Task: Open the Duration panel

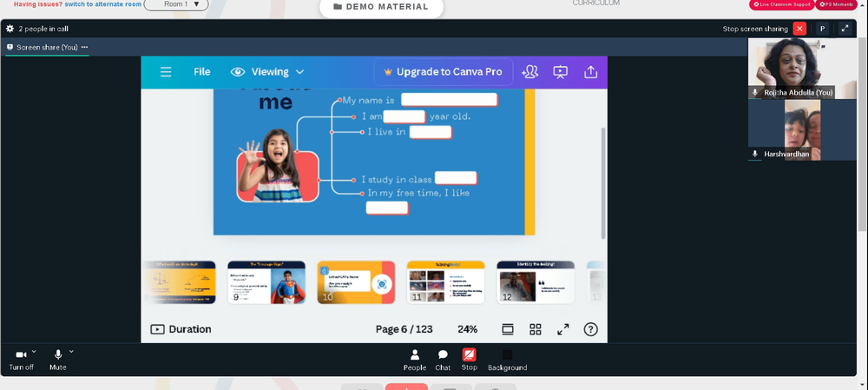Action: [181, 329]
